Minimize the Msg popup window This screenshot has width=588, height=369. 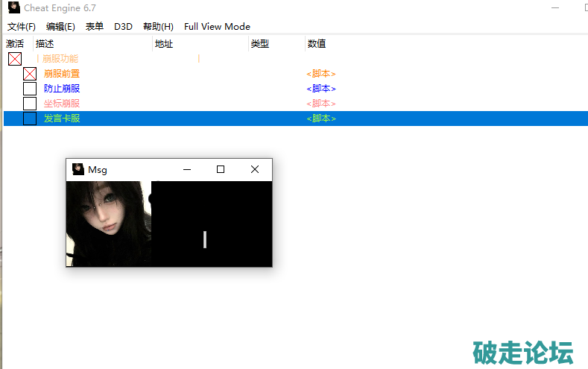coord(187,169)
